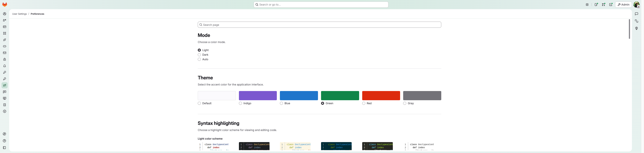This screenshot has height=153, width=644.
Task: Open the Emails envelope sidebar icon
Action: point(5,53)
